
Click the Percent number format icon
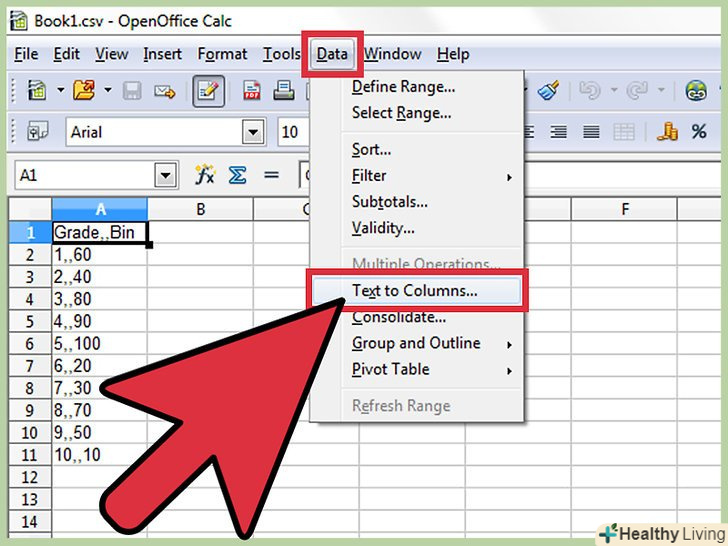[x=699, y=132]
